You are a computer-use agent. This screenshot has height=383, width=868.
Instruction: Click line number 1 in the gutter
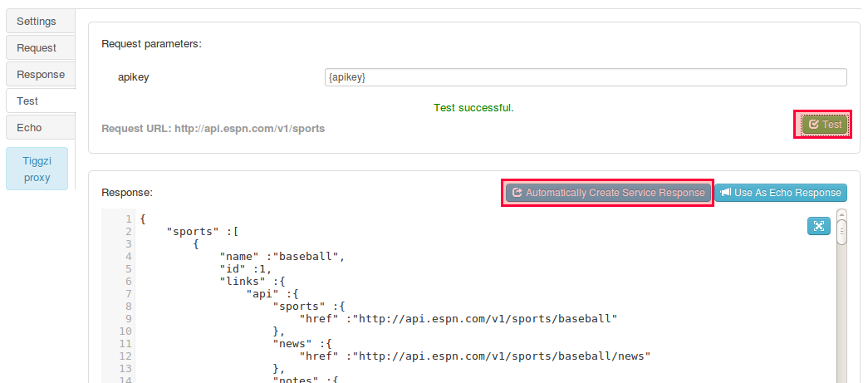pos(128,219)
